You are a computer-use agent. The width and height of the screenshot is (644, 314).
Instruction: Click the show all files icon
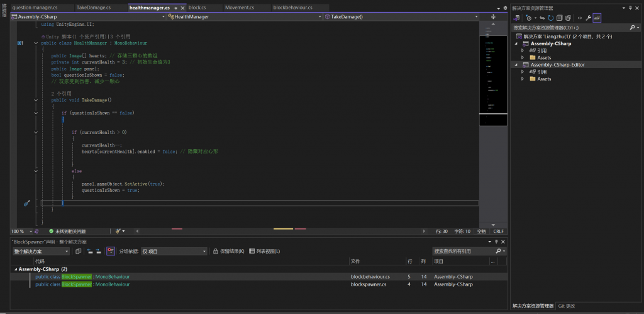pos(568,18)
